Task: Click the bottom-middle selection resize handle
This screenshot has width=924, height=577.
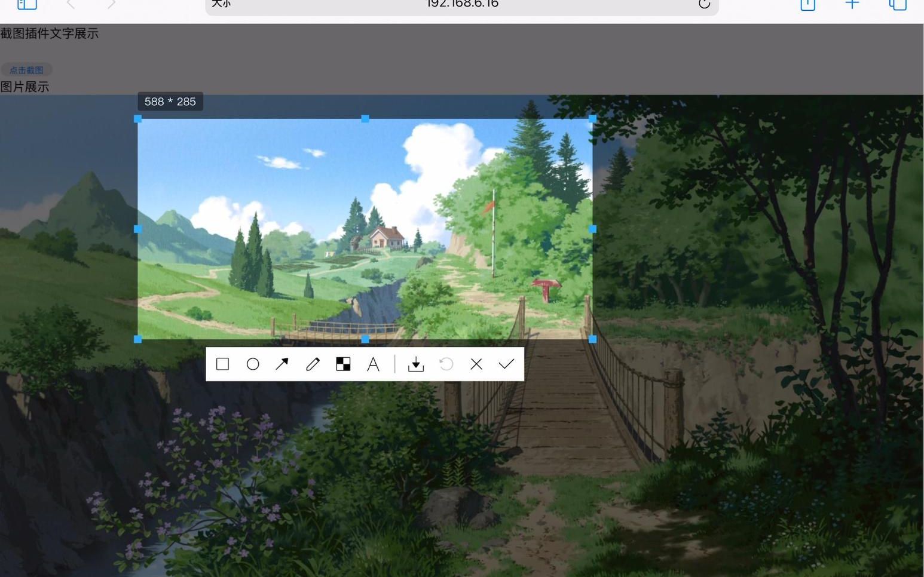Action: (365, 339)
